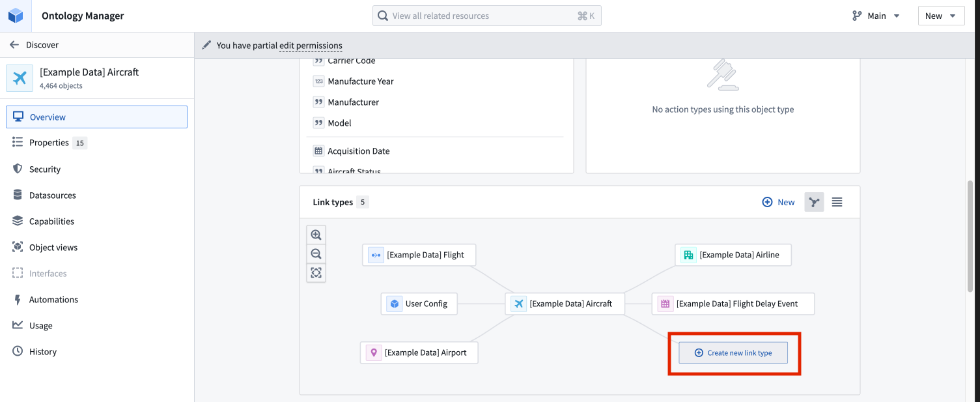
Task: Click the back arrow next to Discover
Action: tap(14, 45)
